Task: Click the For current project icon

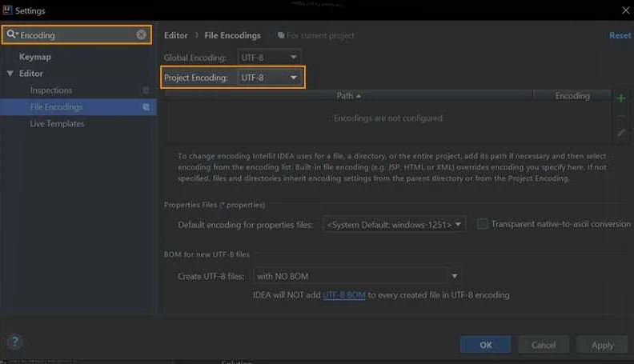Action: (281, 35)
